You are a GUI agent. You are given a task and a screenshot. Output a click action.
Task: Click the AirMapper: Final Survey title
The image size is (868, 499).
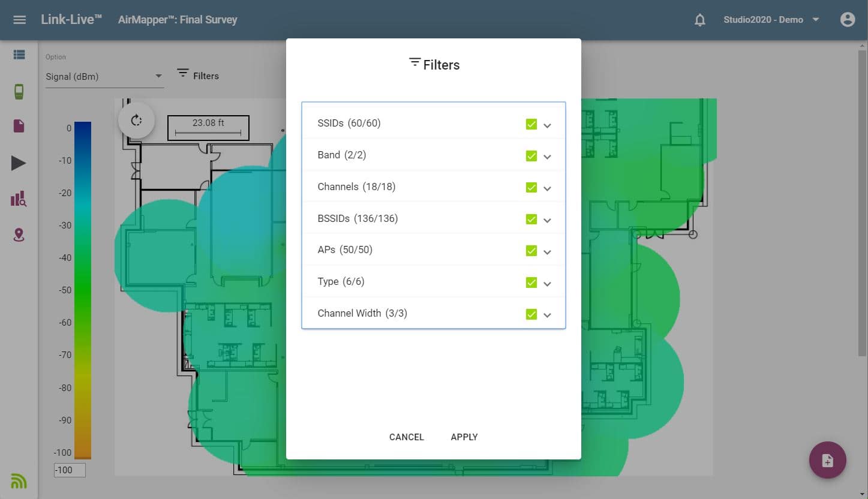coord(177,19)
